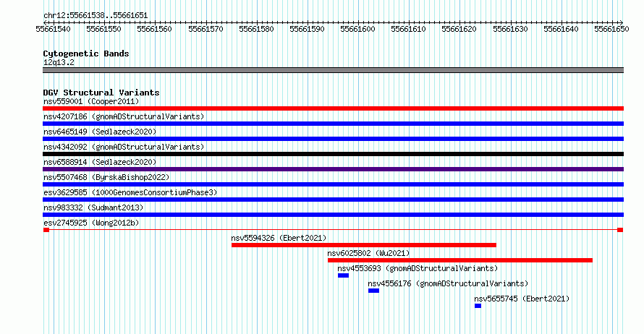
Task: Open nsv5655745 (Ebert2021) label
Action: point(522,299)
